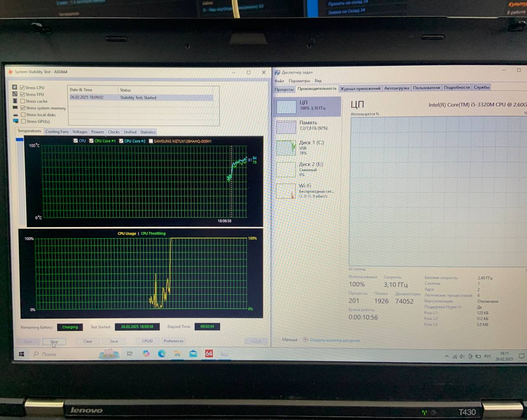Toggle the Stress FPU checkbox
The width and height of the screenshot is (527, 420).
click(x=22, y=94)
